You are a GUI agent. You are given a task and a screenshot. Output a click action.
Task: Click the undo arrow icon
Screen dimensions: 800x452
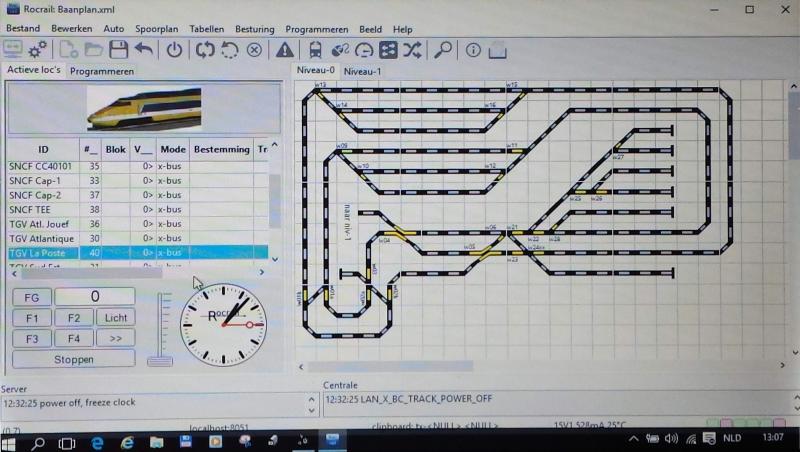click(x=144, y=49)
